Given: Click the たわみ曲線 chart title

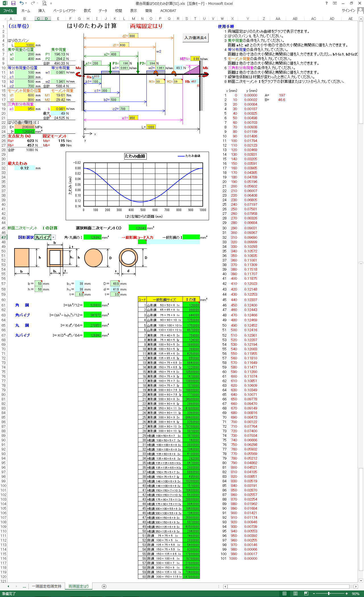Looking at the screenshot, I should click(135, 156).
